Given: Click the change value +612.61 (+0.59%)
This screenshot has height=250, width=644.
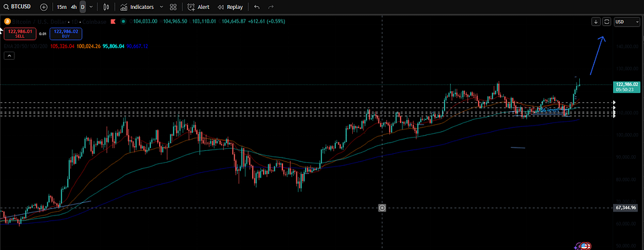Looking at the screenshot, I should 267,21.
